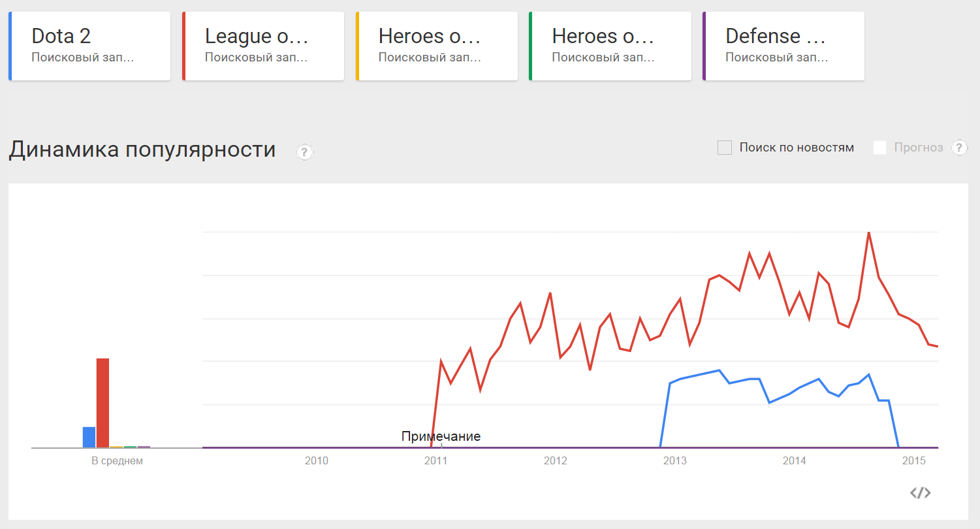This screenshot has height=529, width=980.
Task: Open the green Heroes o… term card
Action: (610, 46)
